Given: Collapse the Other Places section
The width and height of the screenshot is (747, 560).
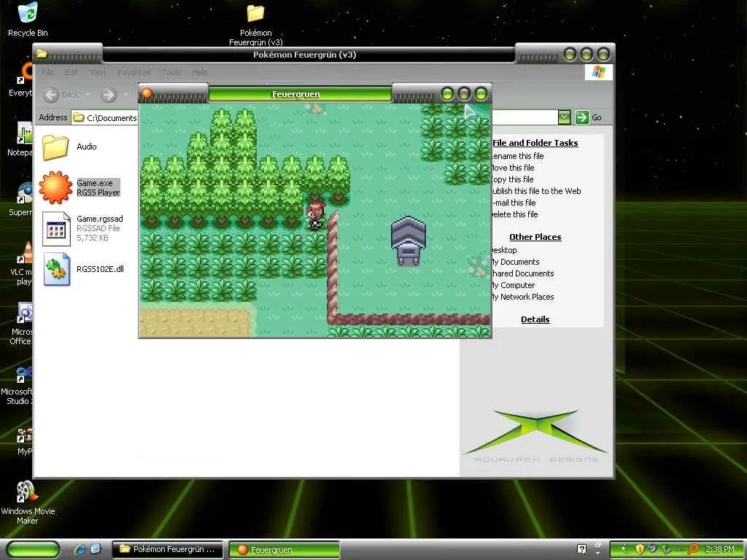Looking at the screenshot, I should coord(535,237).
